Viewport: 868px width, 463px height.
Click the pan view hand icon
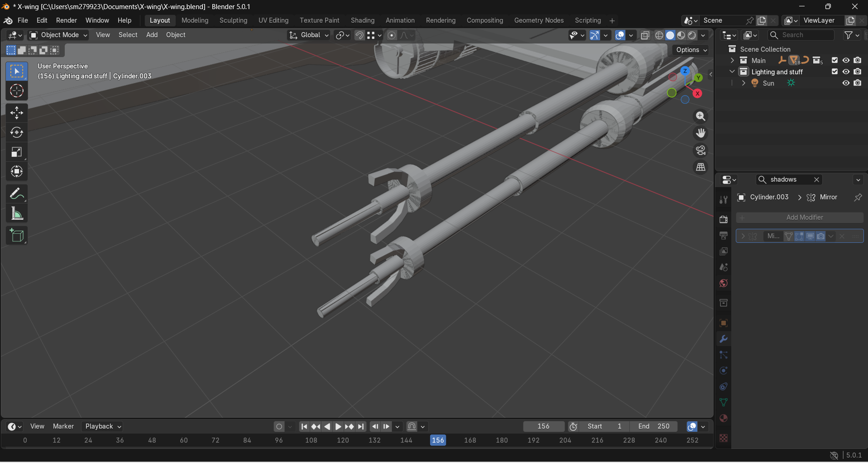click(700, 133)
